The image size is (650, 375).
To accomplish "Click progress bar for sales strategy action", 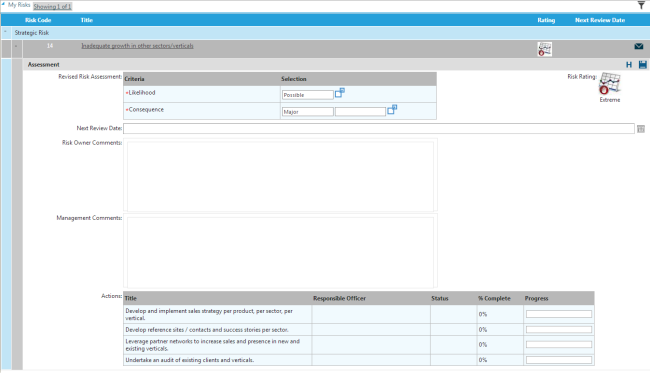I will click(x=559, y=315).
